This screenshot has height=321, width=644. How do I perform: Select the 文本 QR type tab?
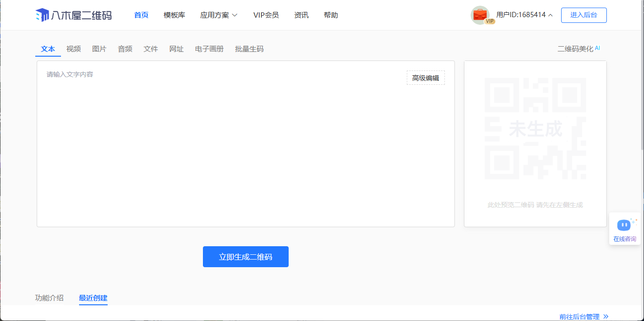[x=48, y=49]
